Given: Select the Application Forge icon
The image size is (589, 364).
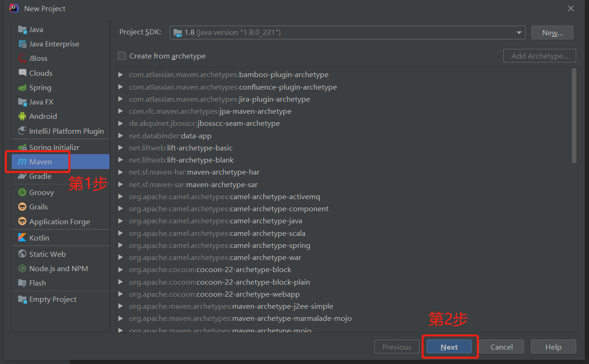Looking at the screenshot, I should (22, 221).
